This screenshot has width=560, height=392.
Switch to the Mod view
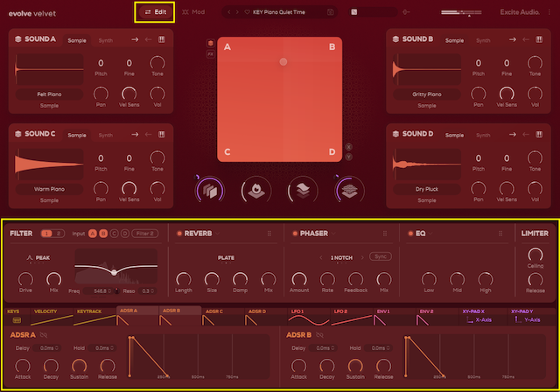194,12
